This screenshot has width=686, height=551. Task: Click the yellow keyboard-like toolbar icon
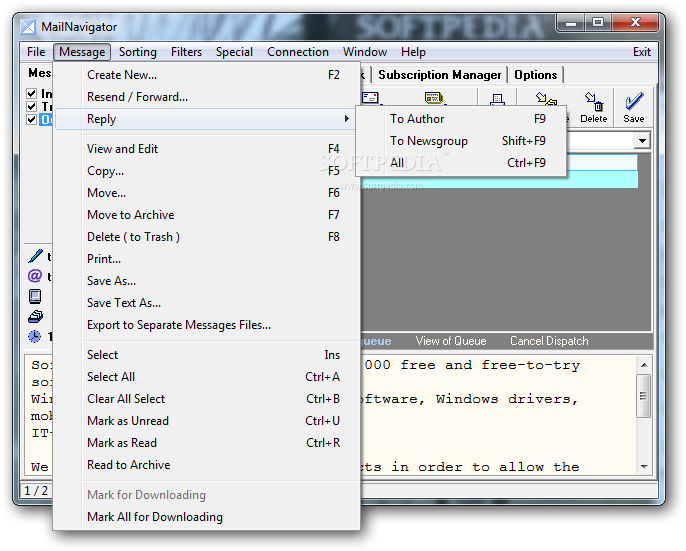[434, 98]
